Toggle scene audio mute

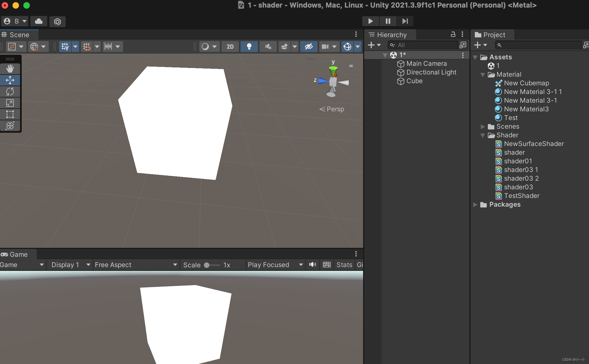(268, 47)
